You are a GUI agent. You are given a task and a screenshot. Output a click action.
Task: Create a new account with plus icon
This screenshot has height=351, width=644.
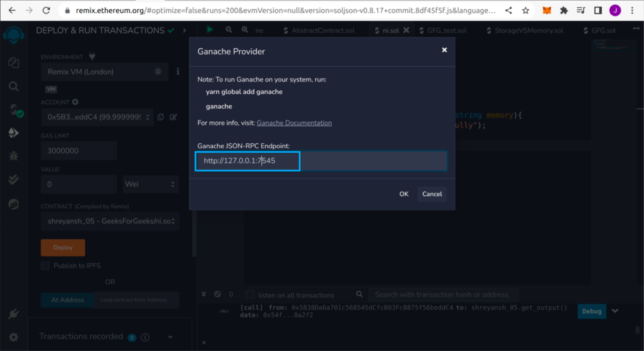pos(75,102)
